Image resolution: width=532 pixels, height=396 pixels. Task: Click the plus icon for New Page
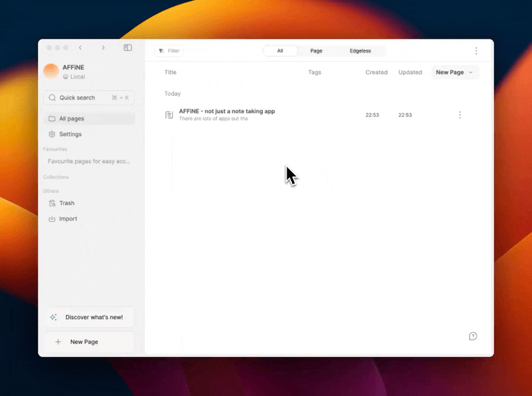click(58, 341)
